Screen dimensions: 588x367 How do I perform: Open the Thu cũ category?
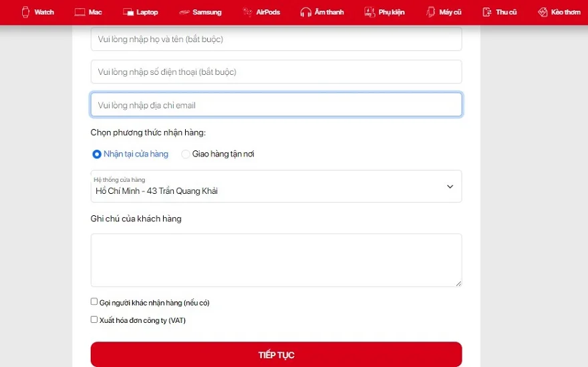(x=506, y=12)
